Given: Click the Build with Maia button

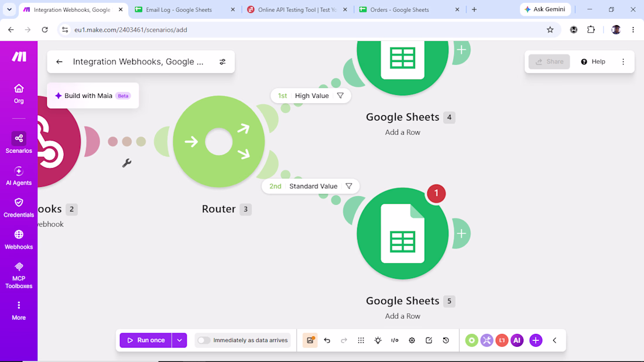Looking at the screenshot, I should [93, 95].
